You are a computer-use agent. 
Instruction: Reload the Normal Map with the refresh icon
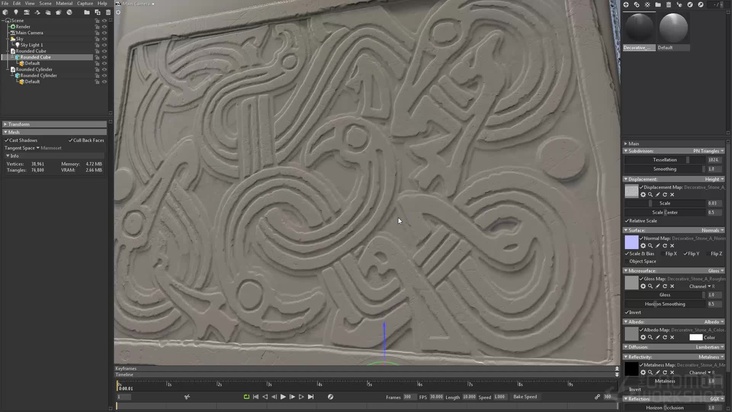[x=665, y=245]
